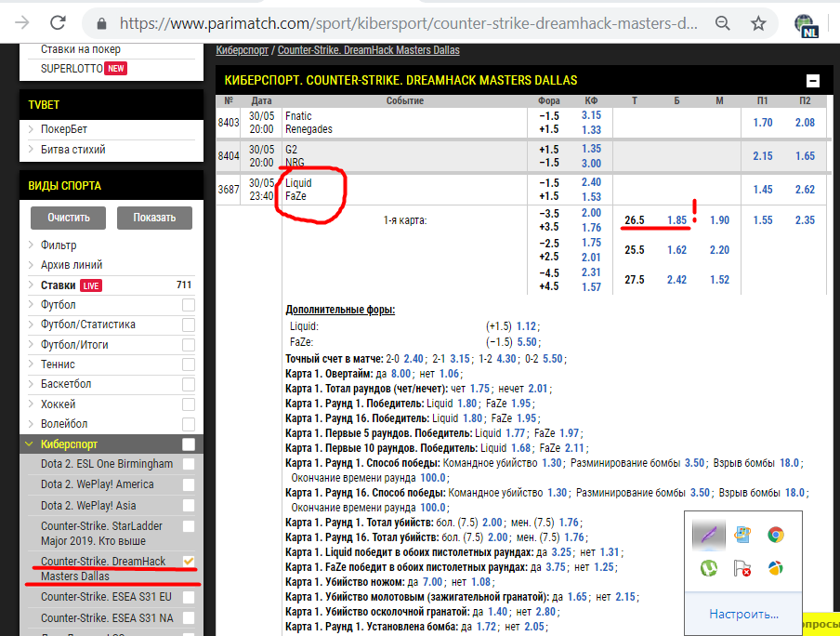The image size is (840, 636).
Task: Click the NEW badge next to SUPERLOTTO
Action: [x=116, y=68]
